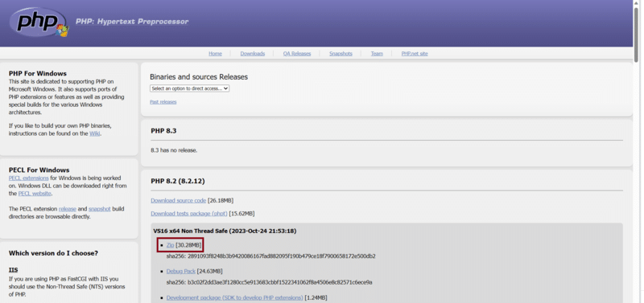Click 'Binaries and sources Releases' heading

click(199, 77)
